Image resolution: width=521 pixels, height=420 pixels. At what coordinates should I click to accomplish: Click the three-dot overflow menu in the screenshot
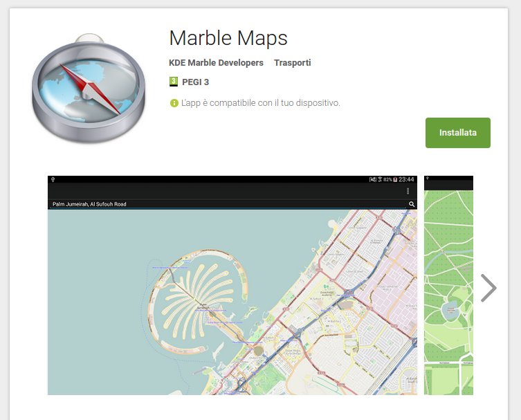408,191
